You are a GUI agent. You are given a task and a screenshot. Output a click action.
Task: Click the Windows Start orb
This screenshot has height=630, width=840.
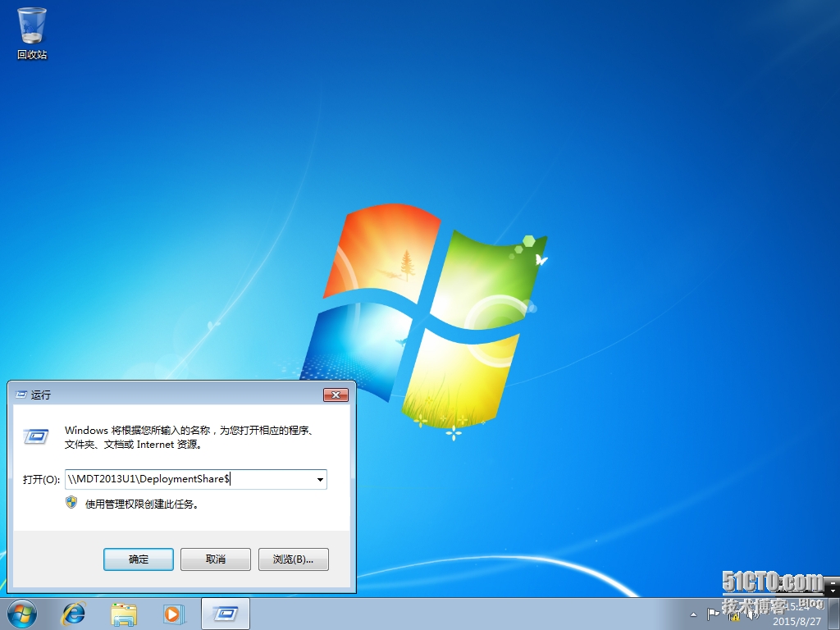pos(22,614)
